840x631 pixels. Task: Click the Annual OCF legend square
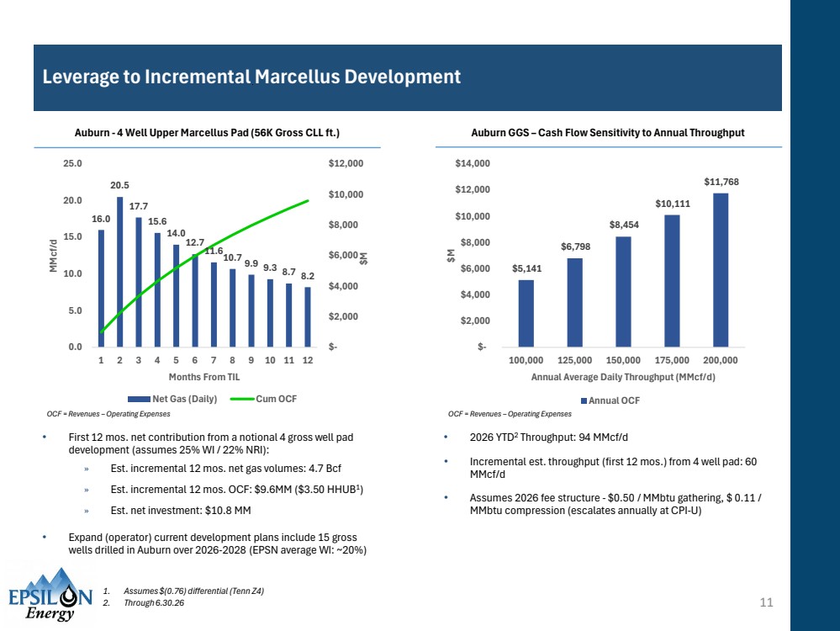(584, 400)
